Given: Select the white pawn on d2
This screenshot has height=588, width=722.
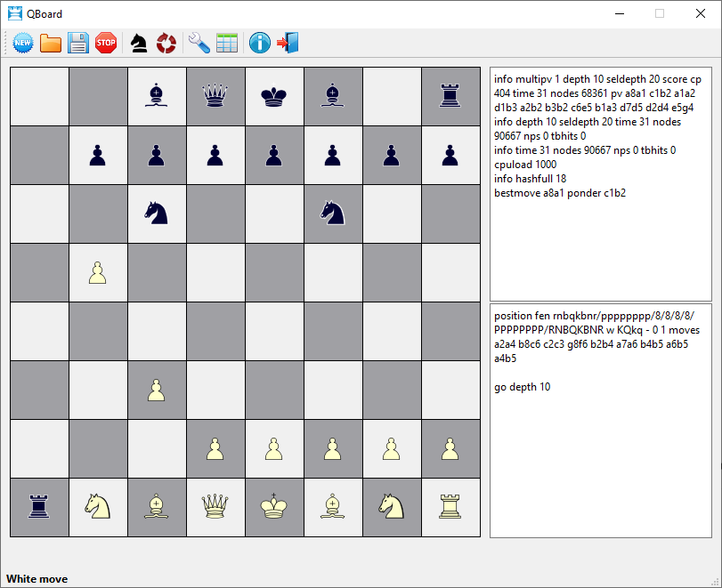Looking at the screenshot, I should click(x=215, y=449).
